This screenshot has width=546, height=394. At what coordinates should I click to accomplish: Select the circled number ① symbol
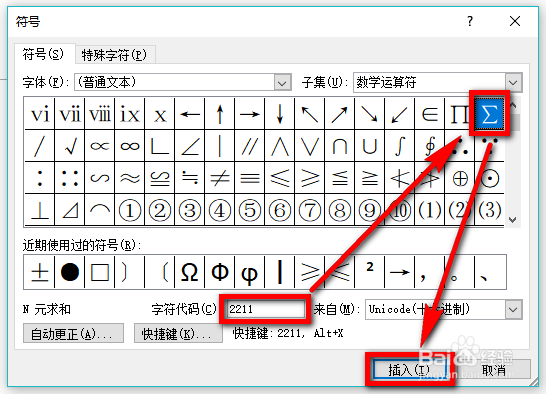point(130,210)
